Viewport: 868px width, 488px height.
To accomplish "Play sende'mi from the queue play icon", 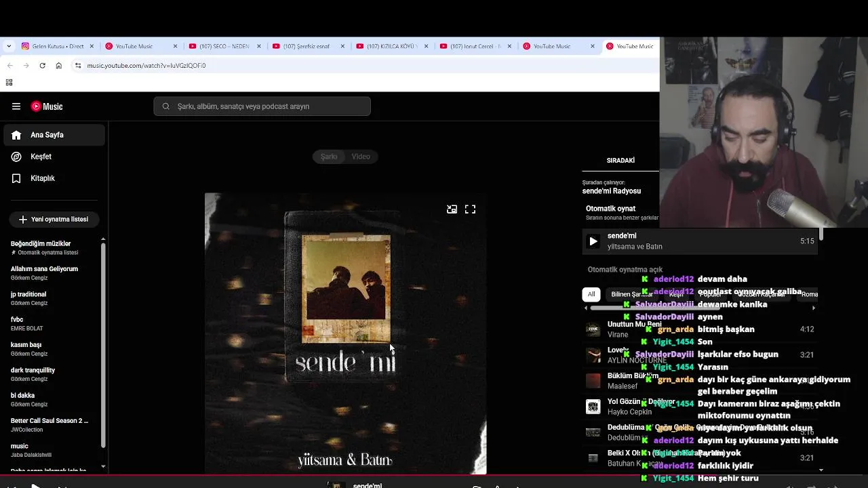I will [x=593, y=241].
